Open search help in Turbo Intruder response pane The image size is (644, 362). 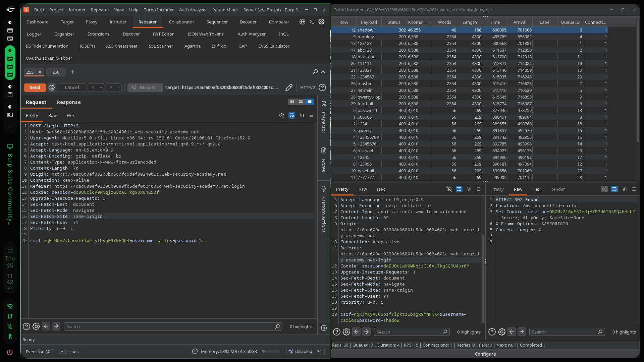(x=492, y=332)
